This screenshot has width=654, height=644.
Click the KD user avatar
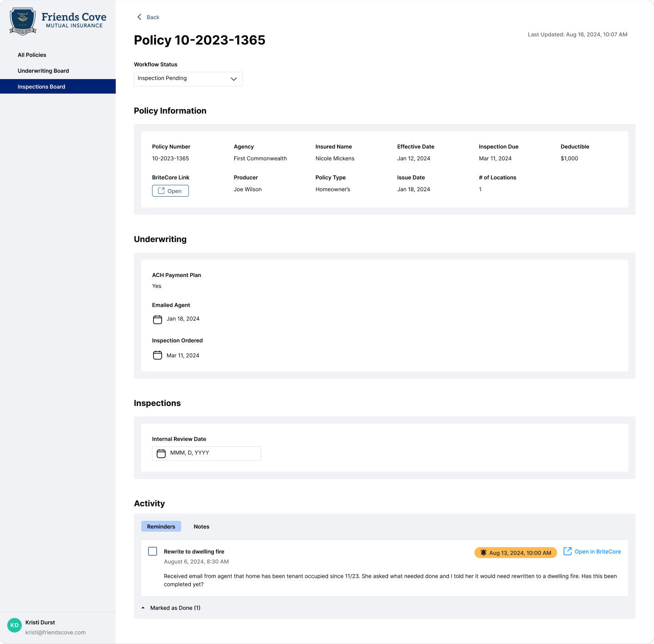[x=15, y=625]
